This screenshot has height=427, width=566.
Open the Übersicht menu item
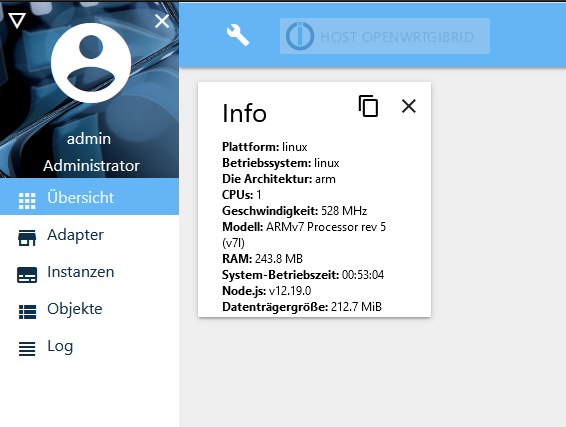[x=89, y=197]
